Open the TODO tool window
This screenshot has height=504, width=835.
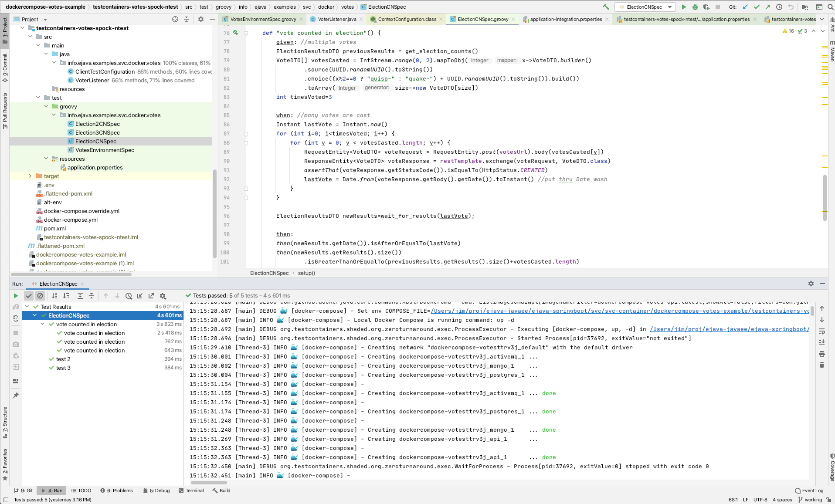tap(81, 490)
